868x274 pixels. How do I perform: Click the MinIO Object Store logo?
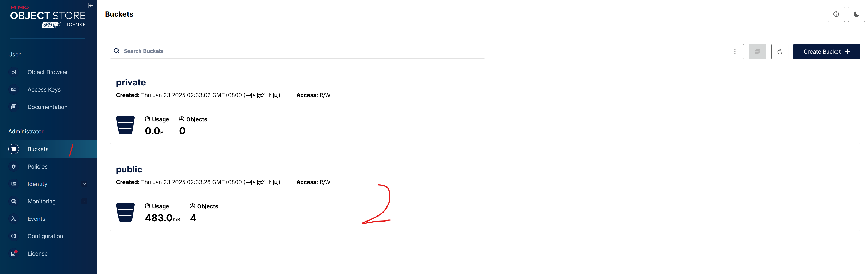coord(48,16)
